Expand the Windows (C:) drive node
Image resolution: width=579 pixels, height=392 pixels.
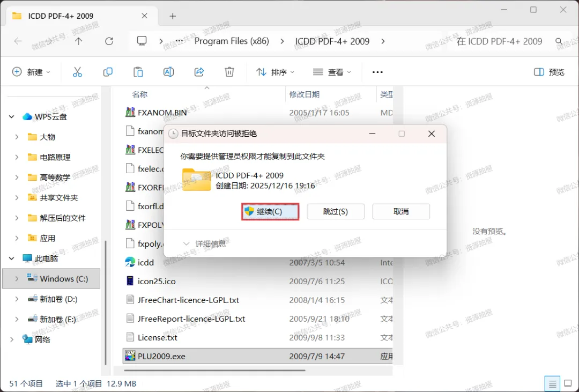pyautogui.click(x=17, y=279)
